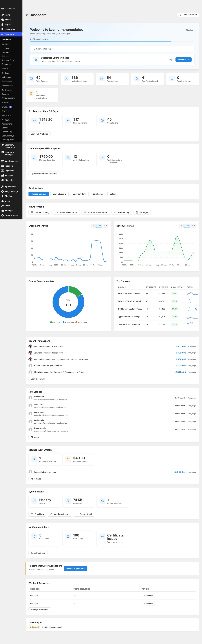Click the Appearance brush icon

click(x=3, y=186)
